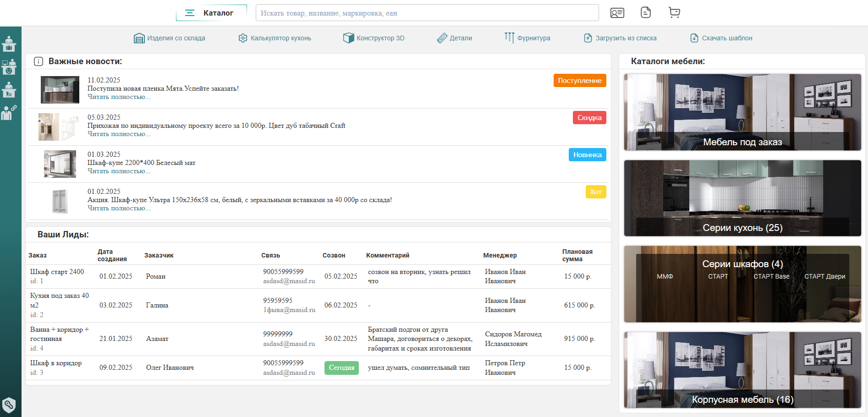Click the shield with key icon in sidebar
Viewport: 868px width, 417px height.
(9, 405)
